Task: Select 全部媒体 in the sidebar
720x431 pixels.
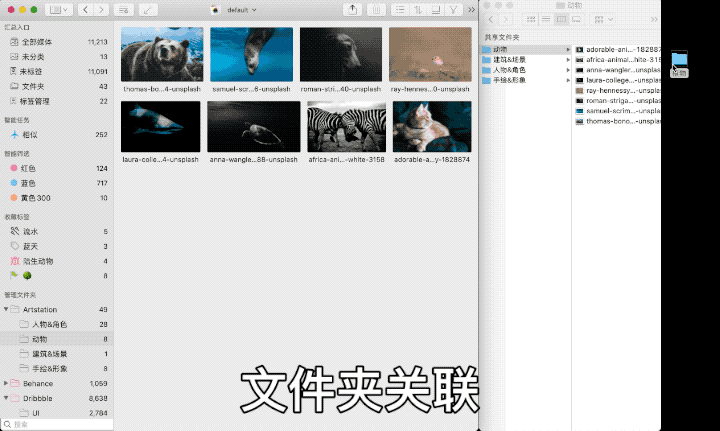Action: tap(57, 42)
